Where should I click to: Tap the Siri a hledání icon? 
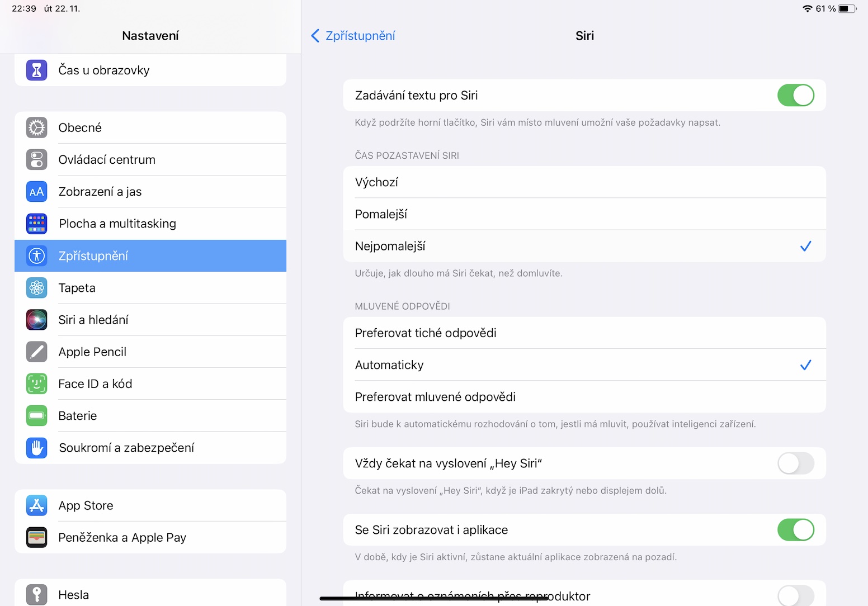click(x=36, y=320)
